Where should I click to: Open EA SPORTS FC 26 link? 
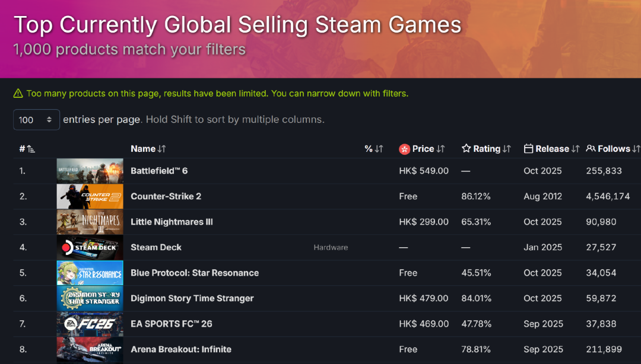171,324
